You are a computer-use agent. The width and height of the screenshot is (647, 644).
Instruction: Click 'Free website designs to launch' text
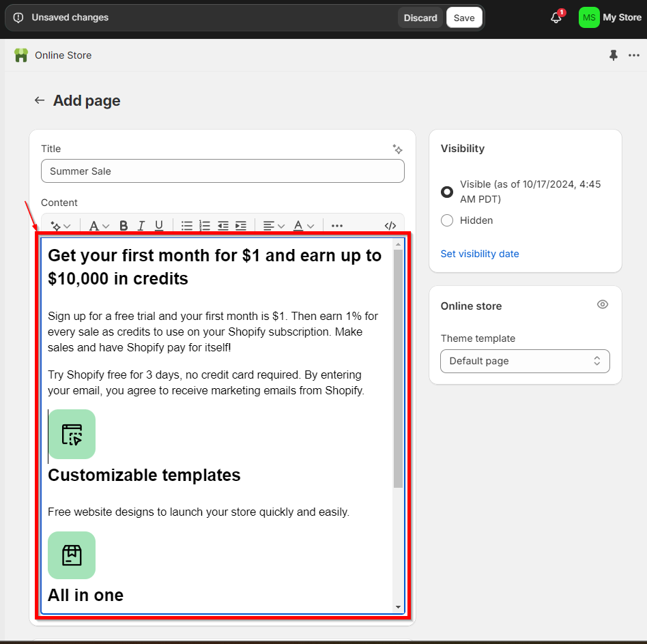[x=199, y=512]
